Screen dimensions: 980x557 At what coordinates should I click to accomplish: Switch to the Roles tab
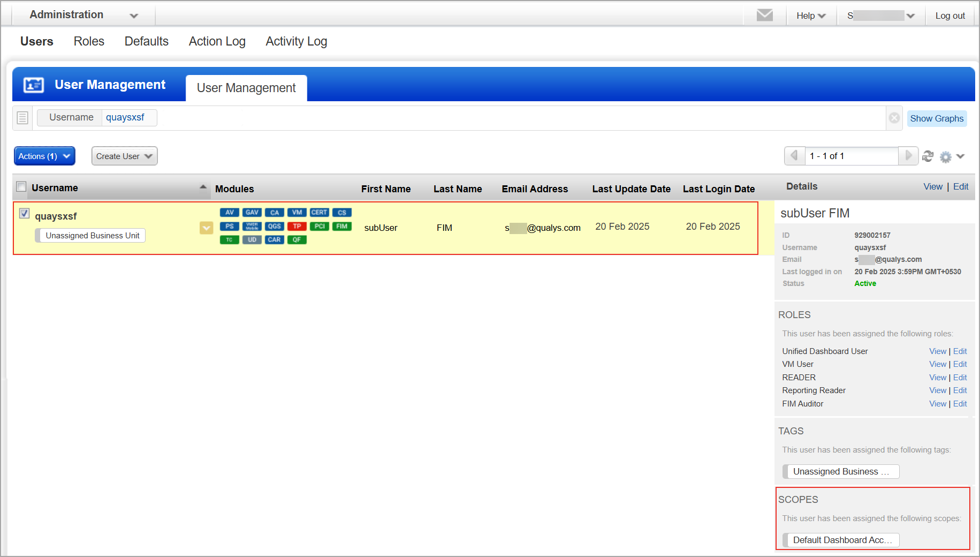[x=89, y=41]
